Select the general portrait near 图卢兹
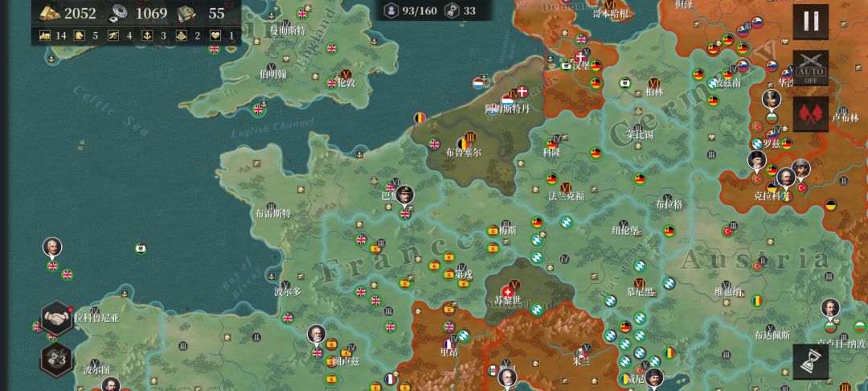This screenshot has width=868, height=391. tap(317, 335)
